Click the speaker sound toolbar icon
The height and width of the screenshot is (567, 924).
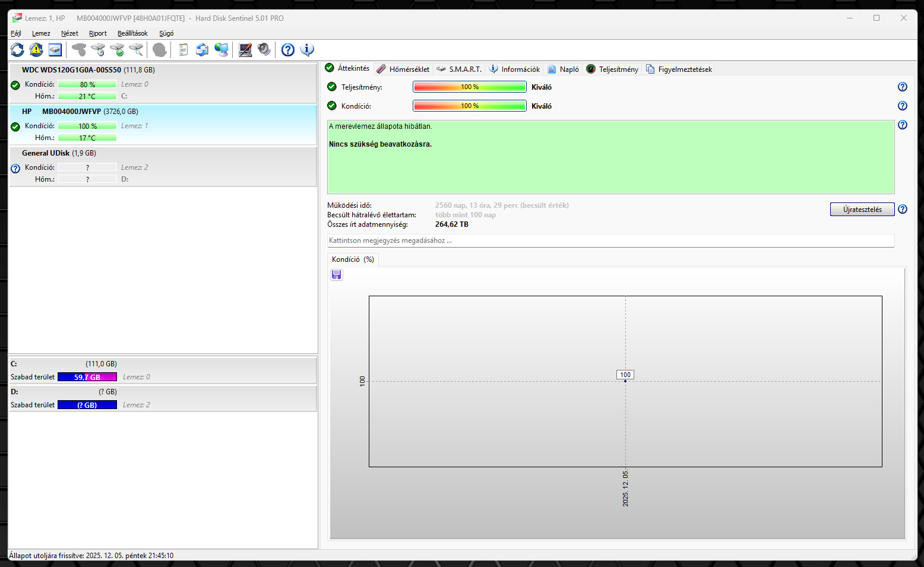(x=264, y=50)
